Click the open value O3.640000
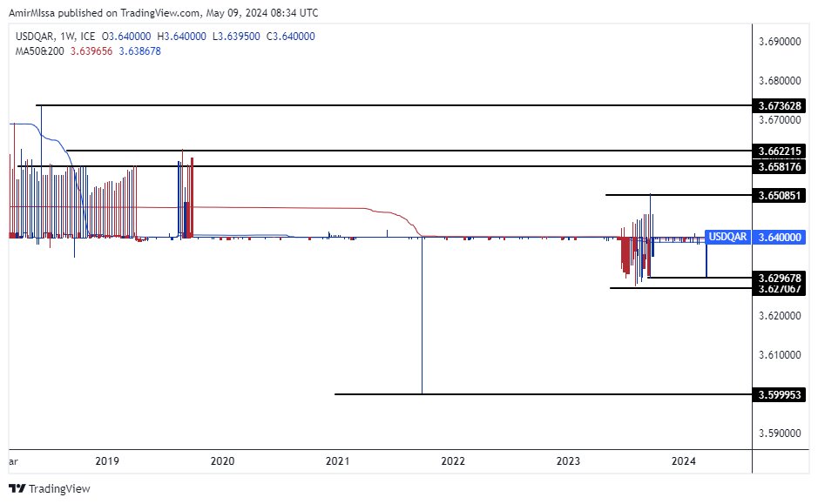 pos(126,37)
